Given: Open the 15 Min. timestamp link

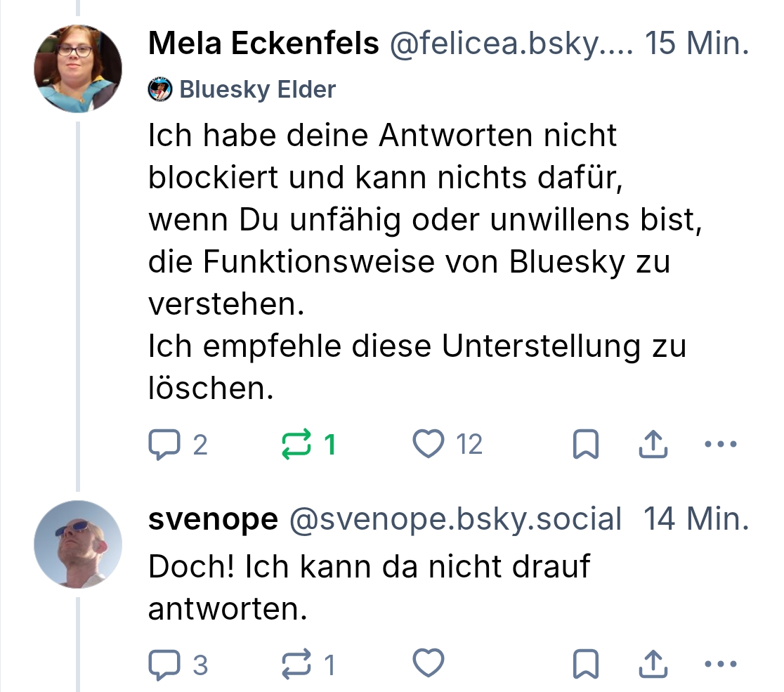Looking at the screenshot, I should pos(696,44).
